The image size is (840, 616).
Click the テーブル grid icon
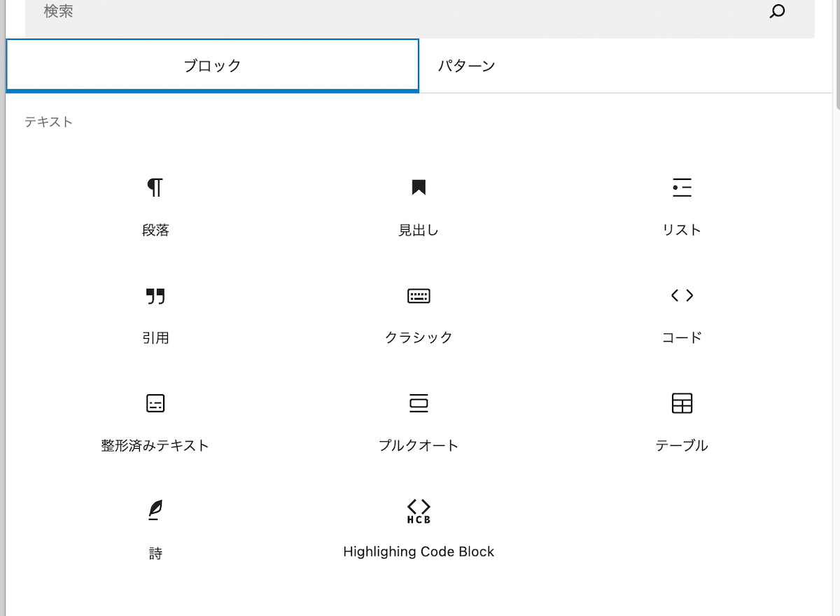tap(682, 403)
